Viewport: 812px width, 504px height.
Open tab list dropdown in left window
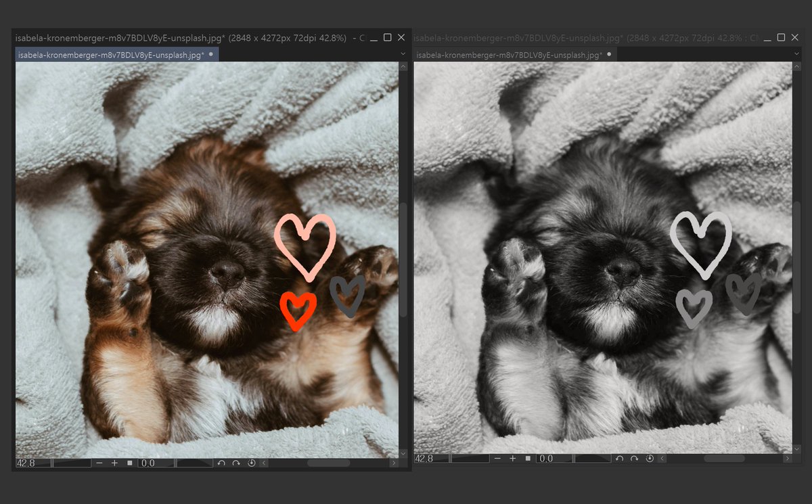(403, 54)
